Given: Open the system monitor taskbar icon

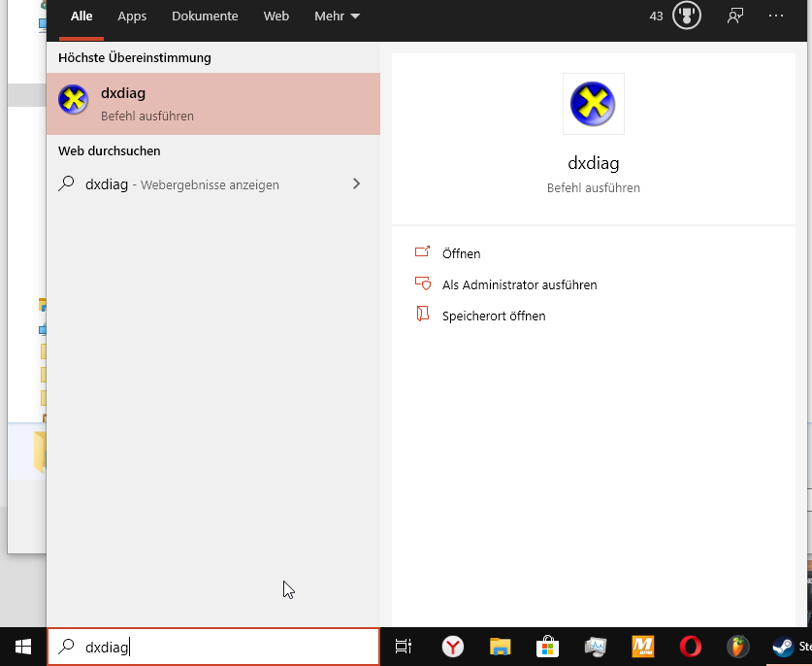Looking at the screenshot, I should pos(596,647).
